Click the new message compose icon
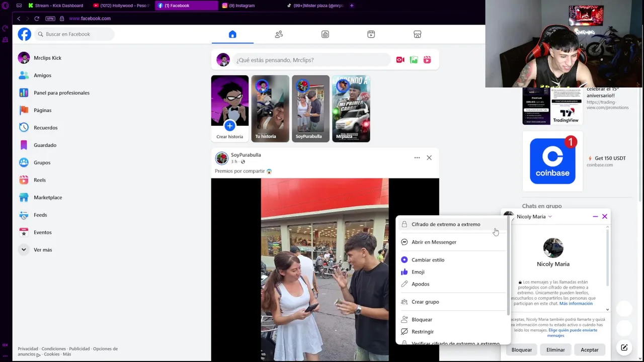The image size is (644, 362). point(624,347)
